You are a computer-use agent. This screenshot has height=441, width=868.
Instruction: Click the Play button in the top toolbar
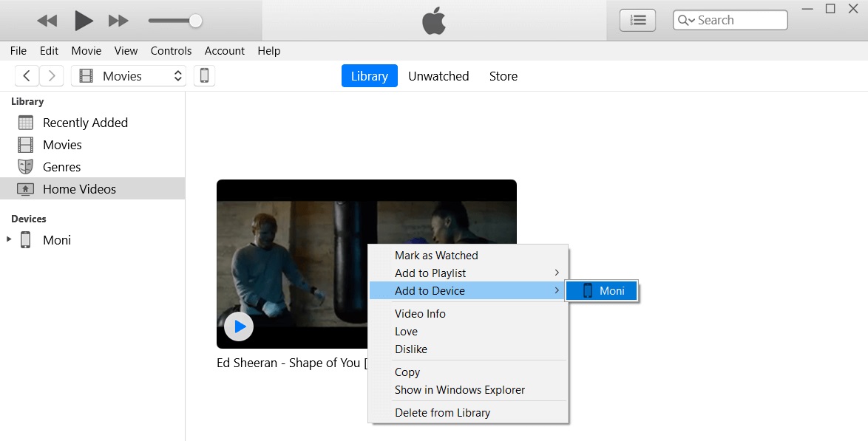click(x=84, y=21)
